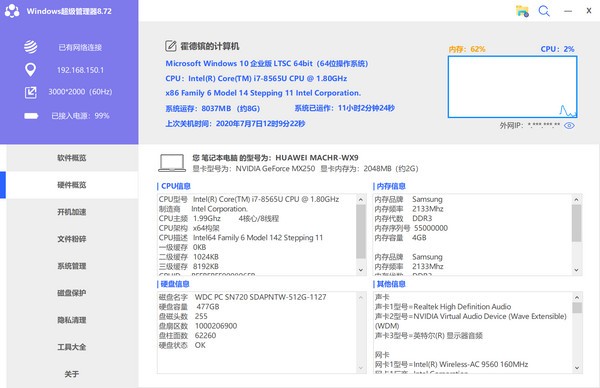Open the folder icon in title bar
The image size is (600, 388).
pos(522,11)
